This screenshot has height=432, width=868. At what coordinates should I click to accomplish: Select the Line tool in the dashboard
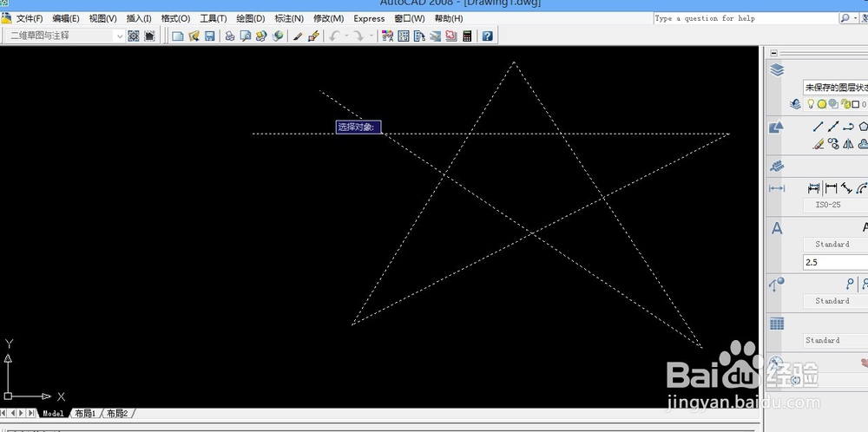tap(818, 127)
